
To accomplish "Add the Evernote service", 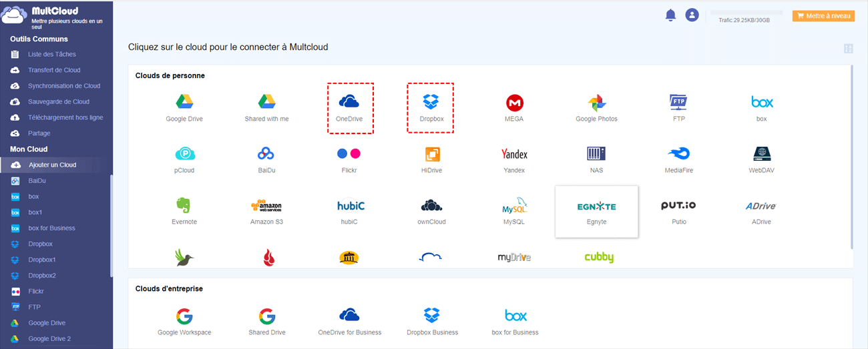I will click(184, 211).
